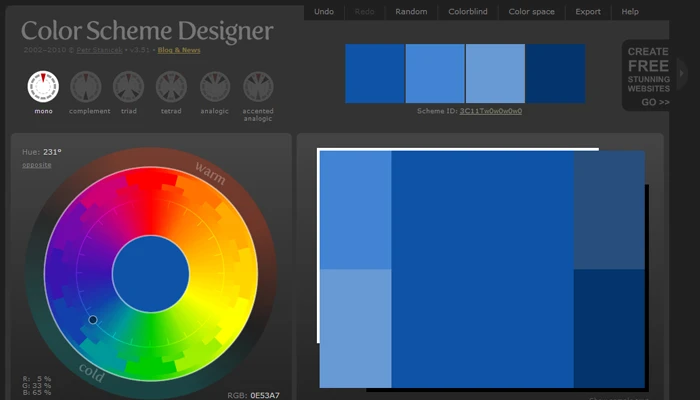Viewport: 700px width, 400px height.
Task: Click the Scheme ID 3C11Tw0w0w0w0 link
Action: 491,111
